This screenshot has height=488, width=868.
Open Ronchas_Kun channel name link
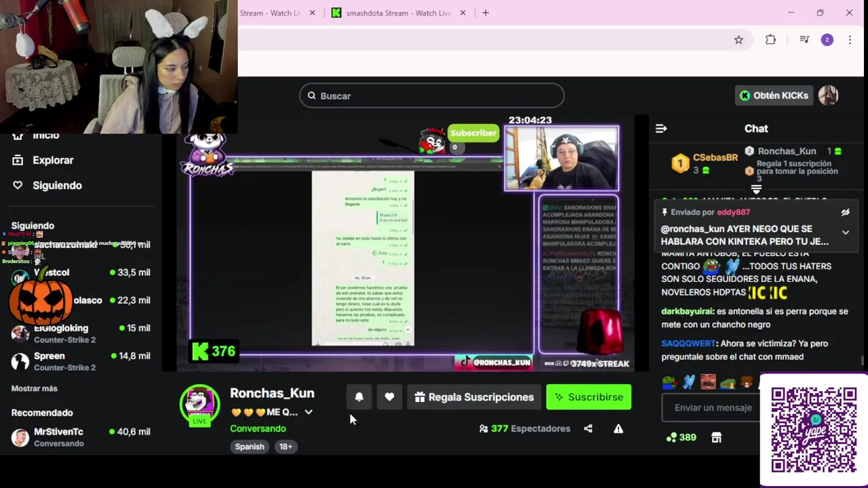pyautogui.click(x=272, y=393)
